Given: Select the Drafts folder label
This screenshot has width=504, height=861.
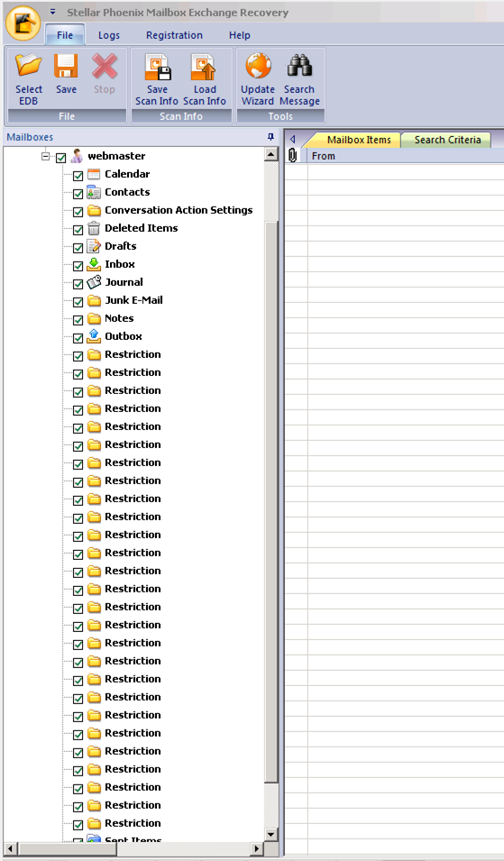Looking at the screenshot, I should pyautogui.click(x=121, y=246).
